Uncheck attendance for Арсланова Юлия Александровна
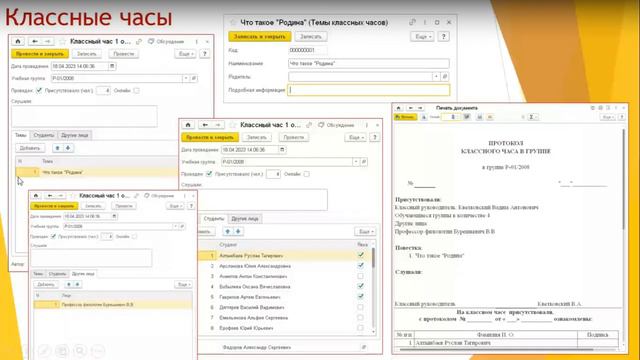 tap(360, 266)
